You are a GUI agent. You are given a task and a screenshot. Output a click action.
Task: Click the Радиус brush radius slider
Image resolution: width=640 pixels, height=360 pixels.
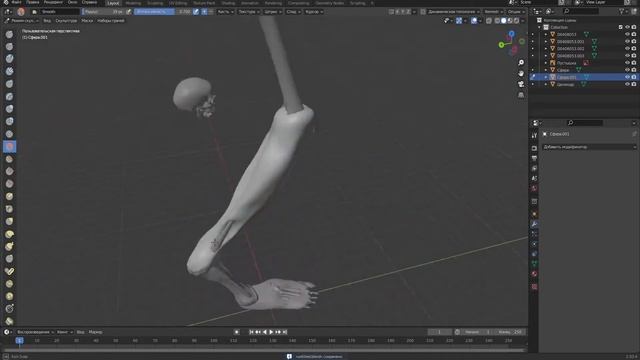click(103, 12)
